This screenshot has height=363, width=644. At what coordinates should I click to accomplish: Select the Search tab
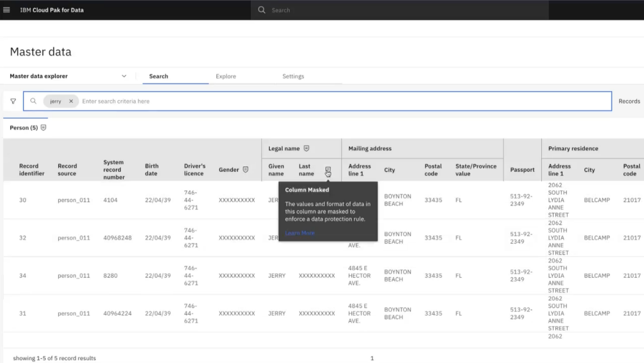158,76
